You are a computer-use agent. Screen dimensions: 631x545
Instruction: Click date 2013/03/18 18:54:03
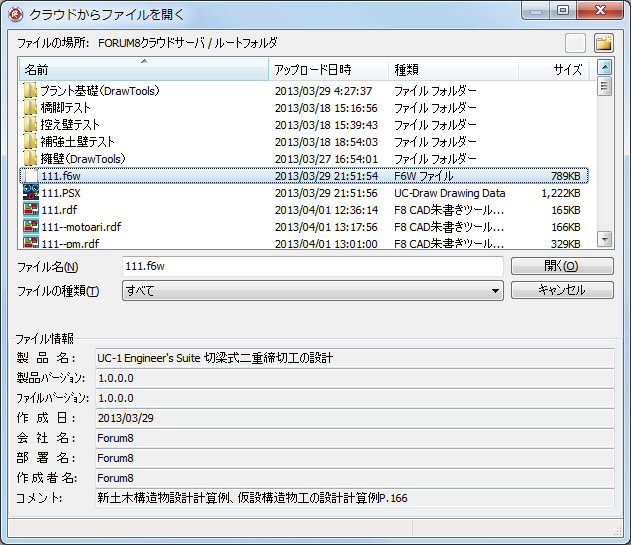pyautogui.click(x=326, y=142)
